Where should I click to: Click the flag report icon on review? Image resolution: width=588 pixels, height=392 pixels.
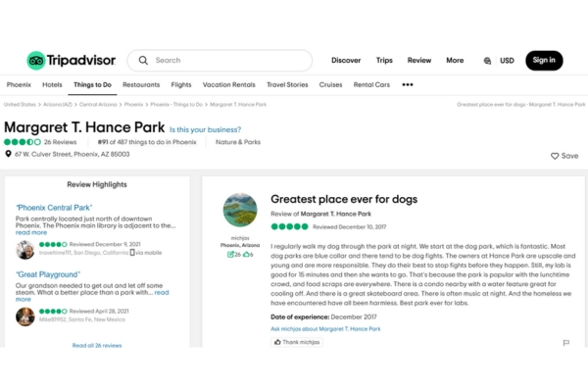565,343
